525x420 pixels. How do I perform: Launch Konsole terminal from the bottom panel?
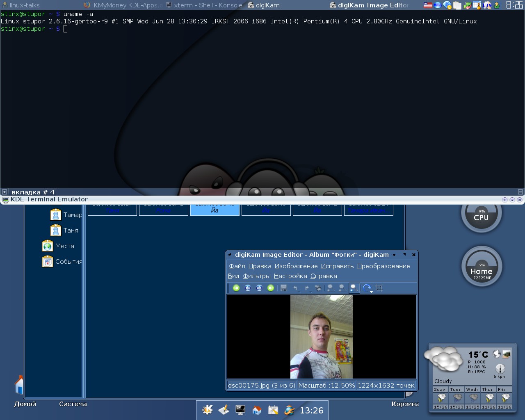(240, 410)
